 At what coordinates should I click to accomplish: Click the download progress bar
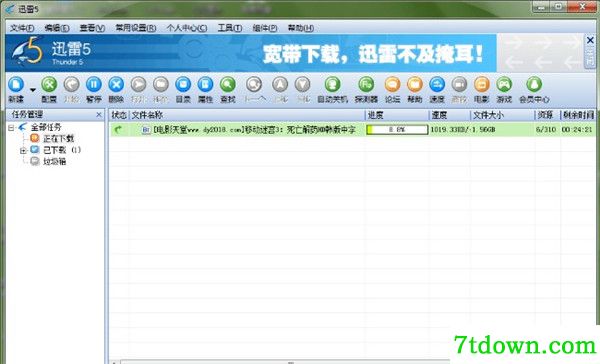(397, 130)
